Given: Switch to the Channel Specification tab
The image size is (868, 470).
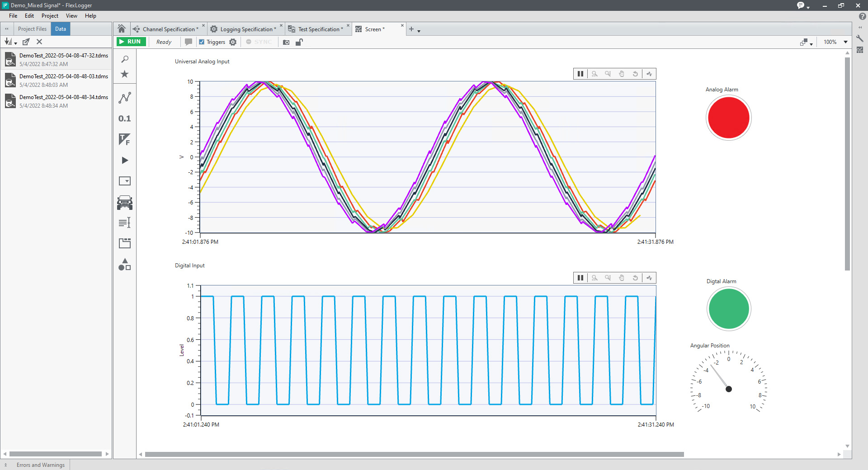Looking at the screenshot, I should pos(168,29).
